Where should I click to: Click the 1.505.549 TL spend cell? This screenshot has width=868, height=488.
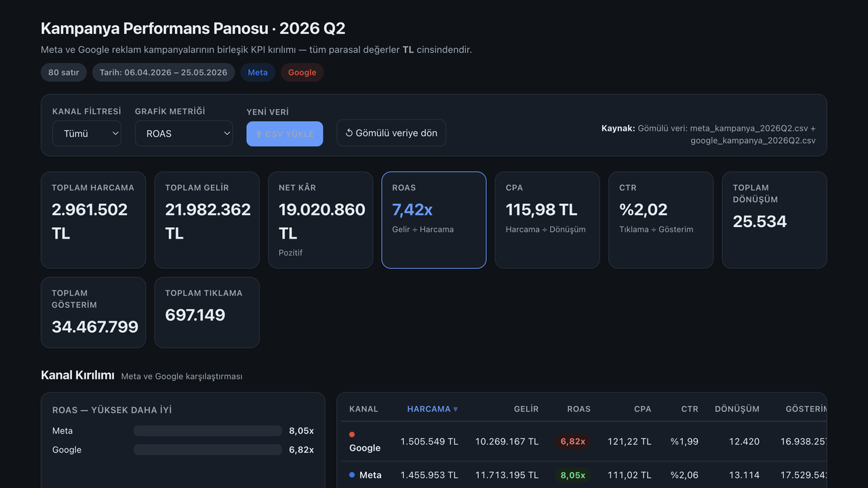click(429, 441)
